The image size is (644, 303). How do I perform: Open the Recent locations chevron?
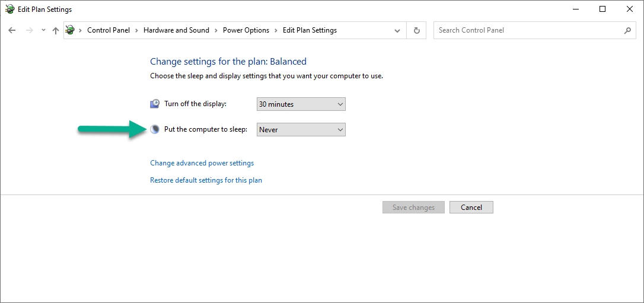(43, 30)
